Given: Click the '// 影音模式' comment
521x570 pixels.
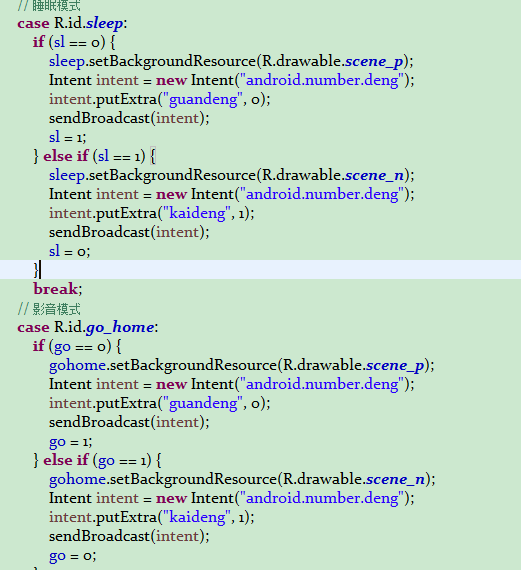Looking at the screenshot, I should point(49,309).
